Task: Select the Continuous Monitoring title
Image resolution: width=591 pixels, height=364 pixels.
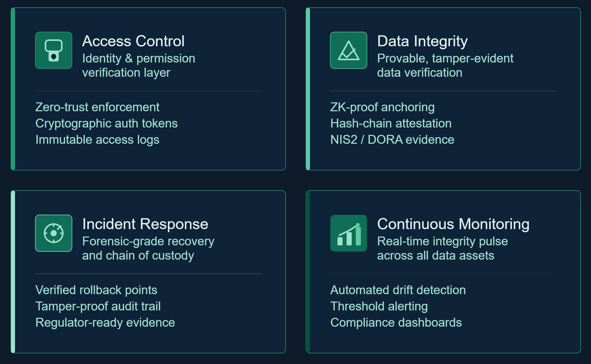Action: 453,224
